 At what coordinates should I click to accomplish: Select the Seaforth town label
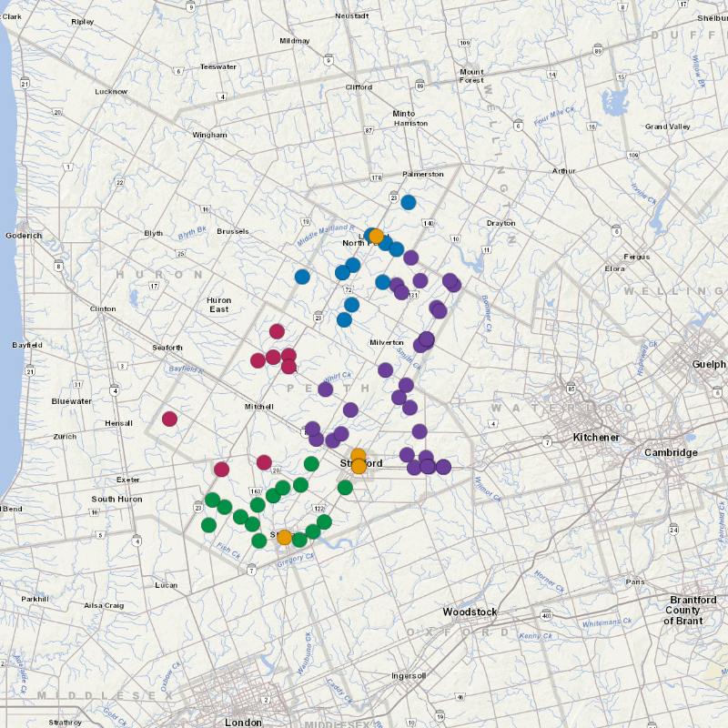pos(167,348)
